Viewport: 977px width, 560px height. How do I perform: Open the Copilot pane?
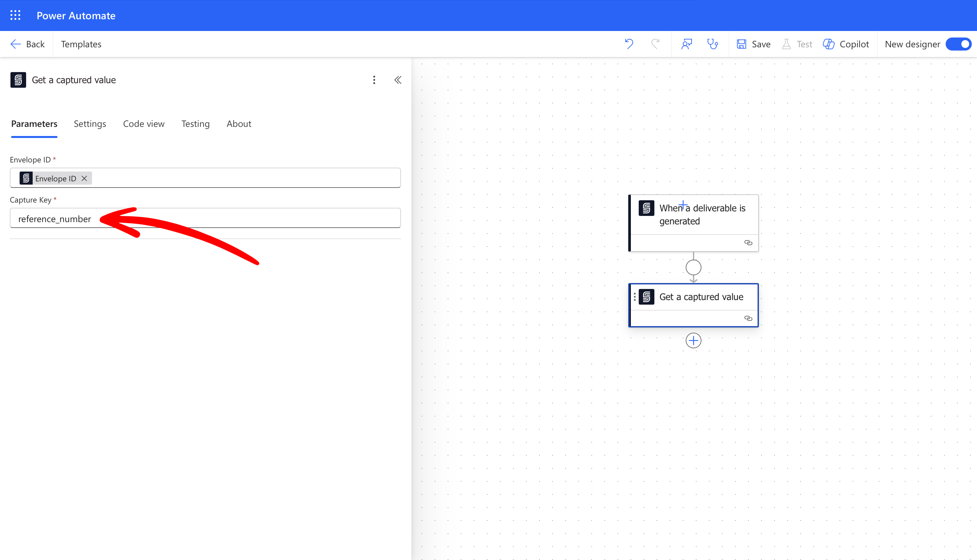click(846, 44)
